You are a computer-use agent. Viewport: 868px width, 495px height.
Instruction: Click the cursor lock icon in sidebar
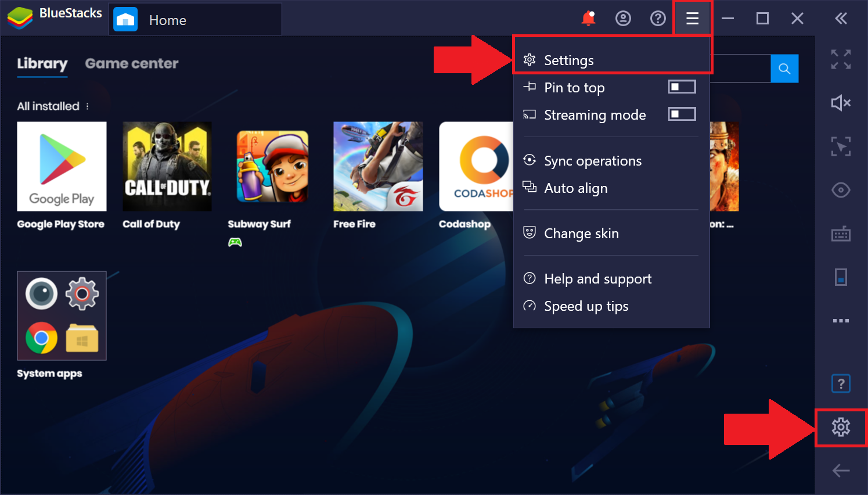(841, 146)
